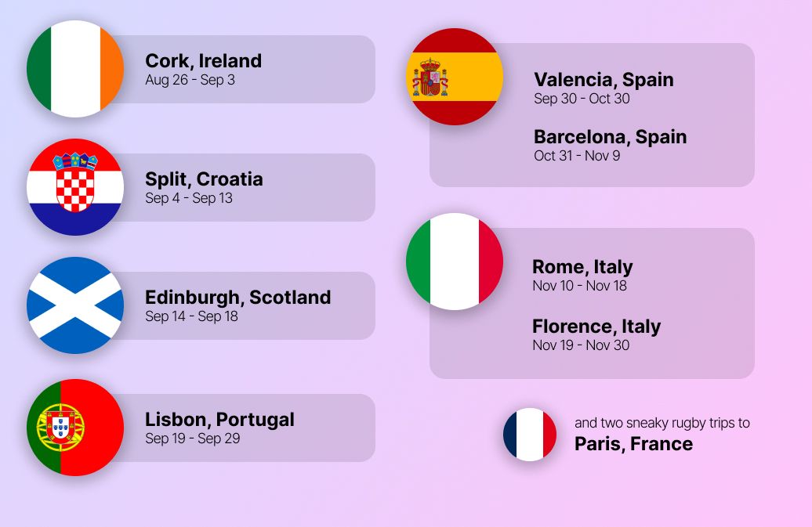Screen dimensions: 812x527
Task: Click the 'two sneaky rugby trips' caption
Action: click(x=662, y=423)
